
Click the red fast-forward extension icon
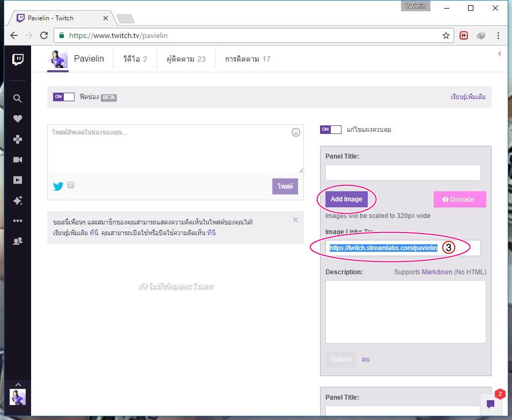click(464, 35)
